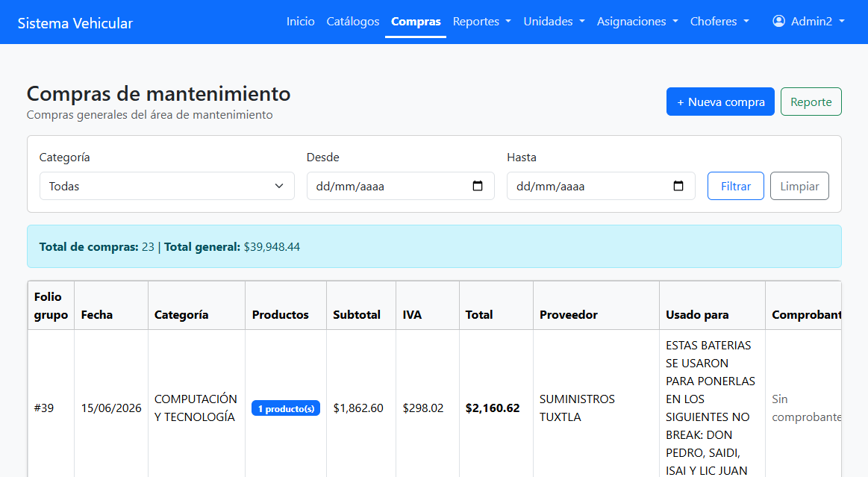
Task: Open the Desde calendar picker icon
Action: [478, 186]
